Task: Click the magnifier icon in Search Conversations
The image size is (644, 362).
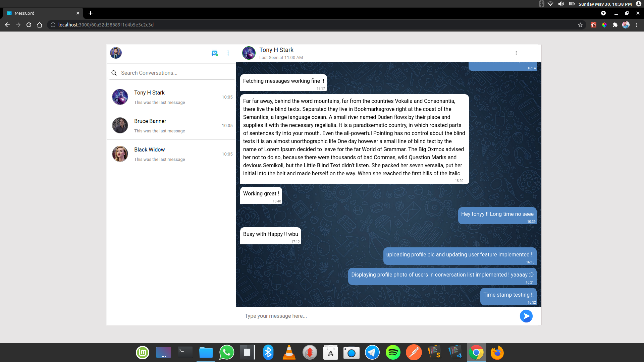Action: tap(114, 73)
